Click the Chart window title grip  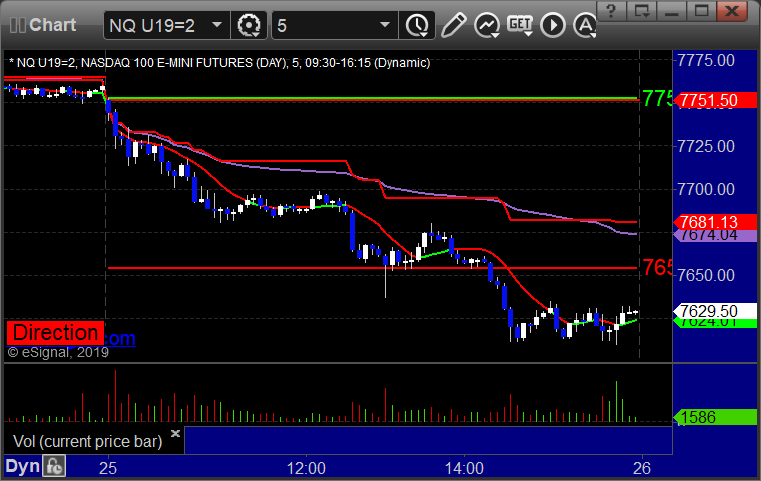(x=17, y=25)
